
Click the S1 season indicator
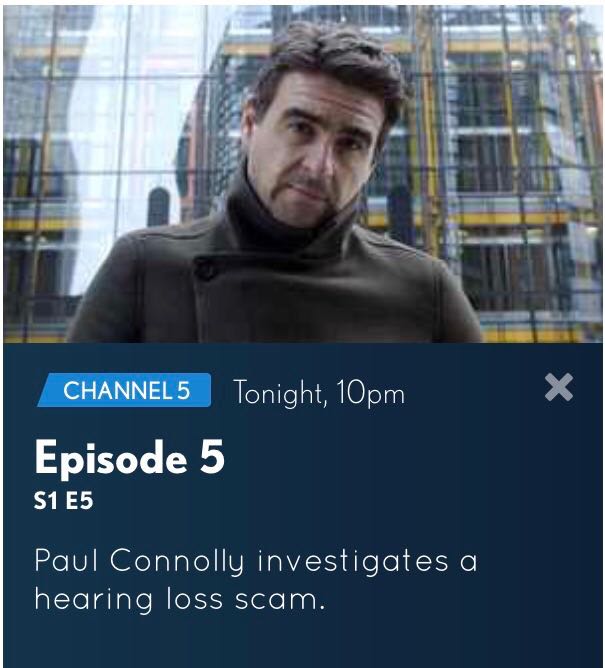(x=46, y=501)
